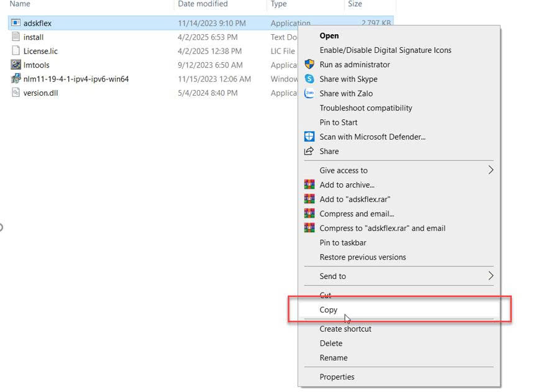Viewport: 533px width, 392px height.
Task: Select the install file name
Action: point(34,37)
